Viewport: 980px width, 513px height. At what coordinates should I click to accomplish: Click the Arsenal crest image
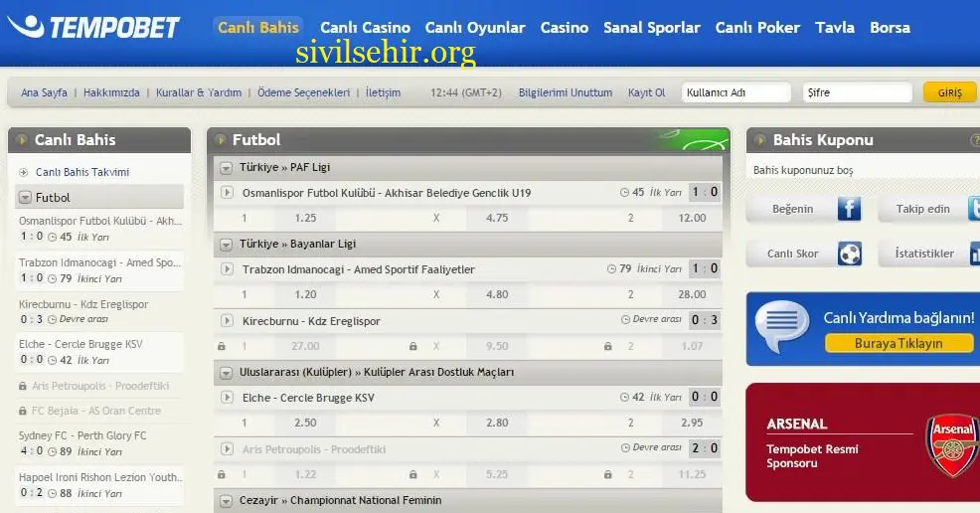(x=952, y=446)
